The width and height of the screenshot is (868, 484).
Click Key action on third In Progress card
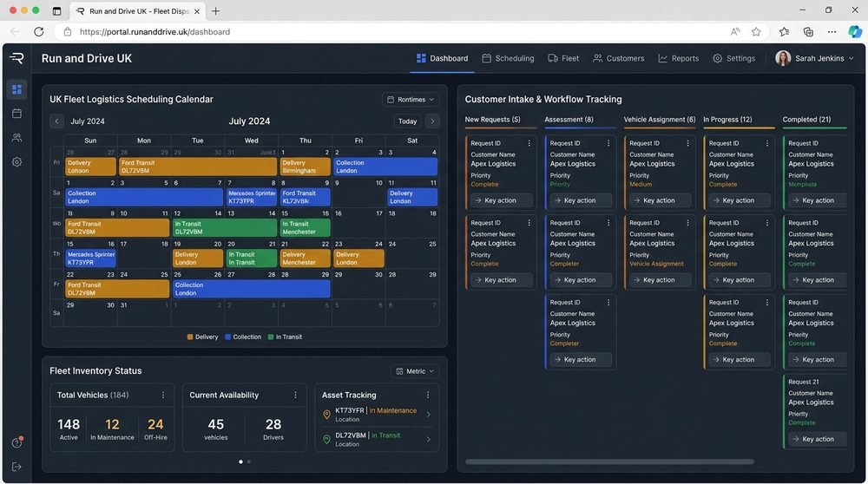pyautogui.click(x=740, y=360)
